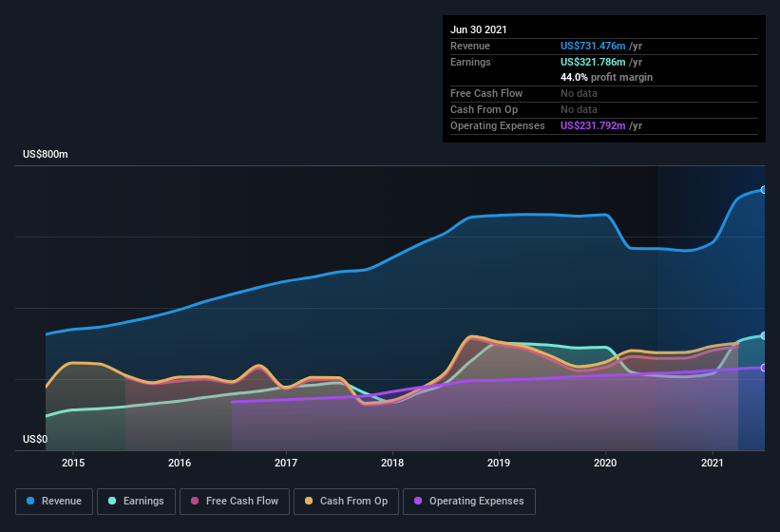Click the Free Cash Flow tooltip row label
This screenshot has height=532, width=780.
486,93
